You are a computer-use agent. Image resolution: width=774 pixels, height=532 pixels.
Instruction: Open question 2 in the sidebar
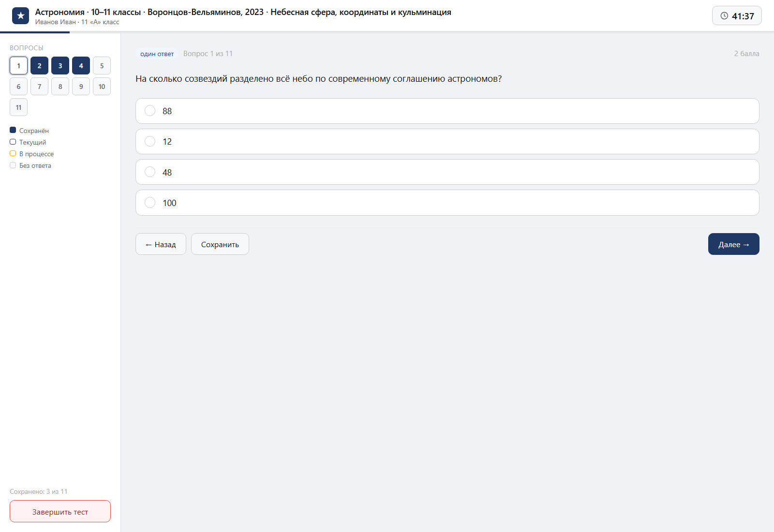pos(39,66)
